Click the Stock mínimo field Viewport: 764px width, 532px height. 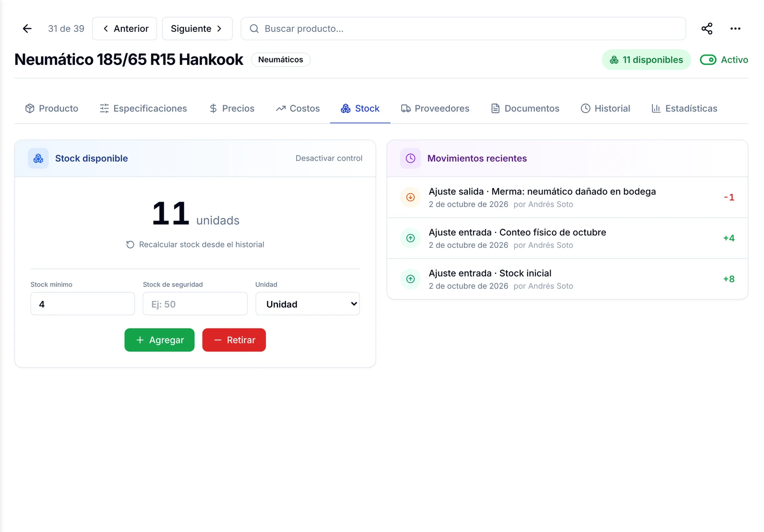(x=83, y=304)
